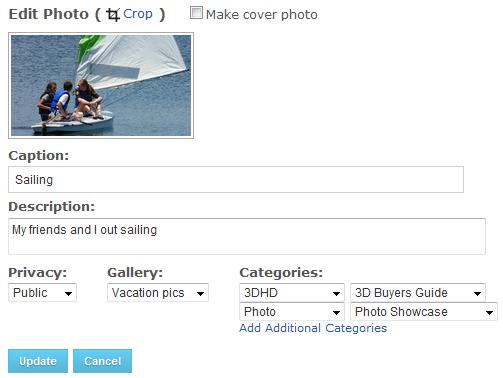
Task: Click the arrow on 3DHD dropdown
Action: [336, 293]
